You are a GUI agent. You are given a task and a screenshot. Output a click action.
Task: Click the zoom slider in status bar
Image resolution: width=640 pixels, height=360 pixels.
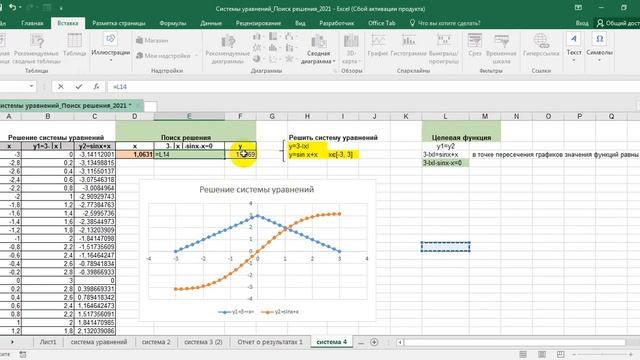pos(603,354)
